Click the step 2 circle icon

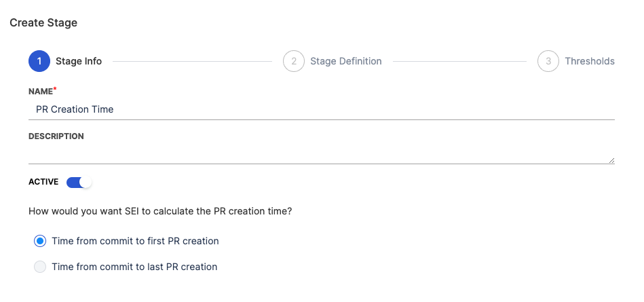click(293, 61)
